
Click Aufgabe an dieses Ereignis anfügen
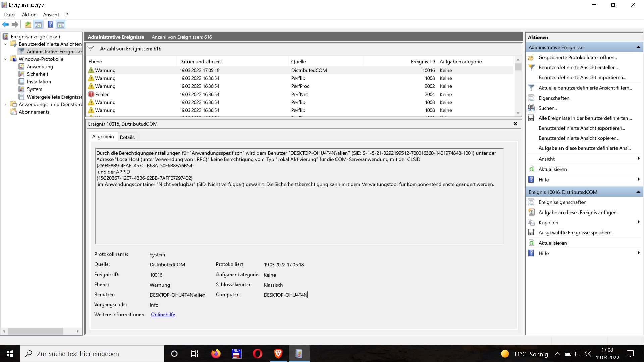[579, 212]
